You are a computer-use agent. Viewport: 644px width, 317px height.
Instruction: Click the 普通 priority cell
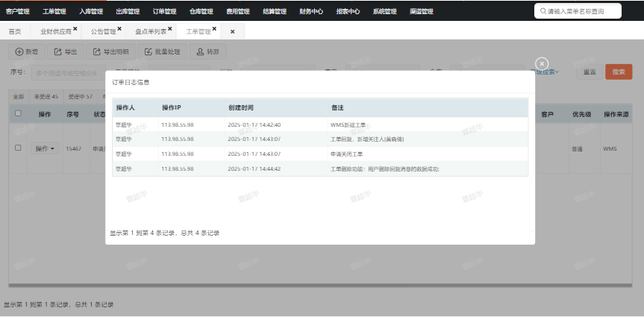tap(577, 149)
